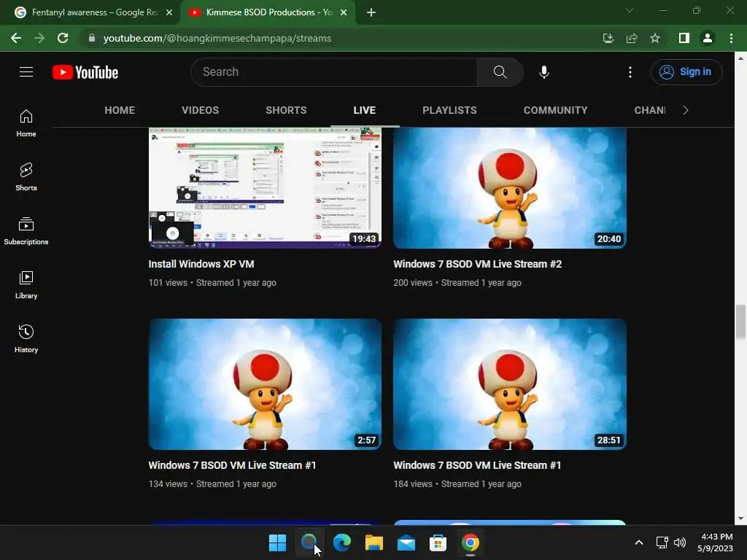The width and height of the screenshot is (747, 560).
Task: Open the YouTube hamburger guide menu
Action: tap(26, 72)
